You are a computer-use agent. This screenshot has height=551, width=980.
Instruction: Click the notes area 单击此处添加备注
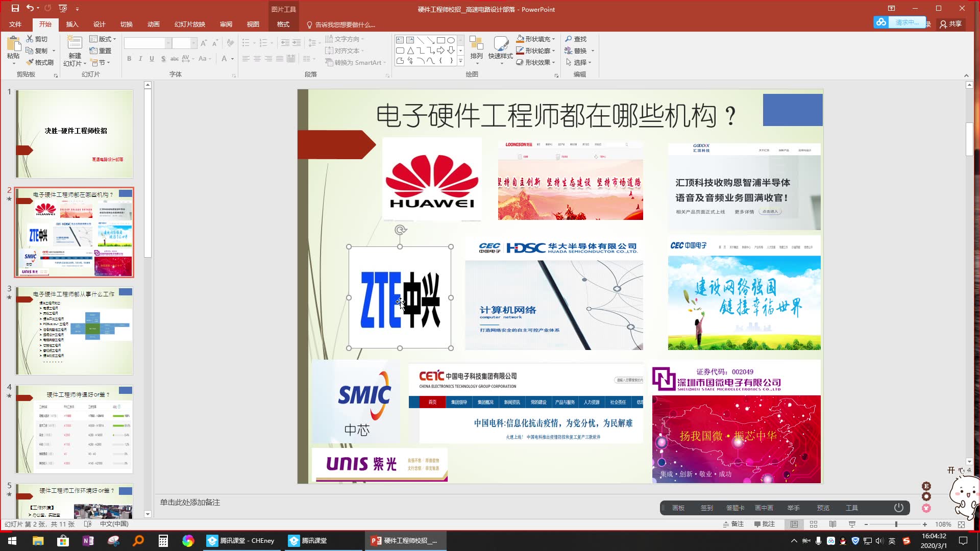pos(190,503)
